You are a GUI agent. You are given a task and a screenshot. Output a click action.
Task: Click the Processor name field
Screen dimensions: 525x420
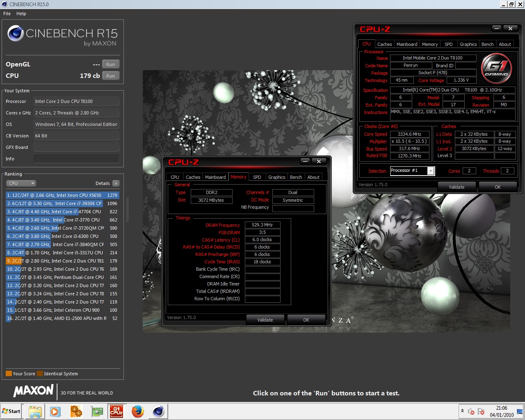(76, 101)
